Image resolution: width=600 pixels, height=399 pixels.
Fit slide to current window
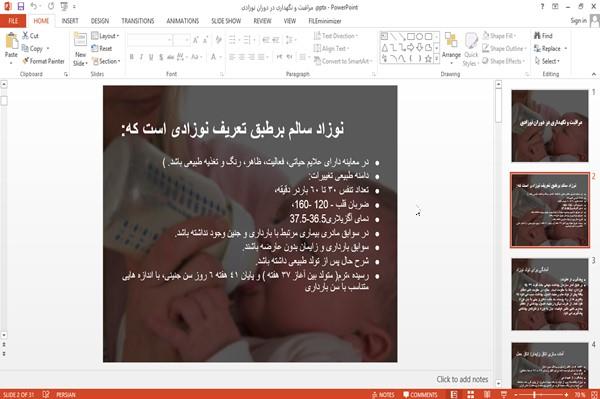coord(594,394)
